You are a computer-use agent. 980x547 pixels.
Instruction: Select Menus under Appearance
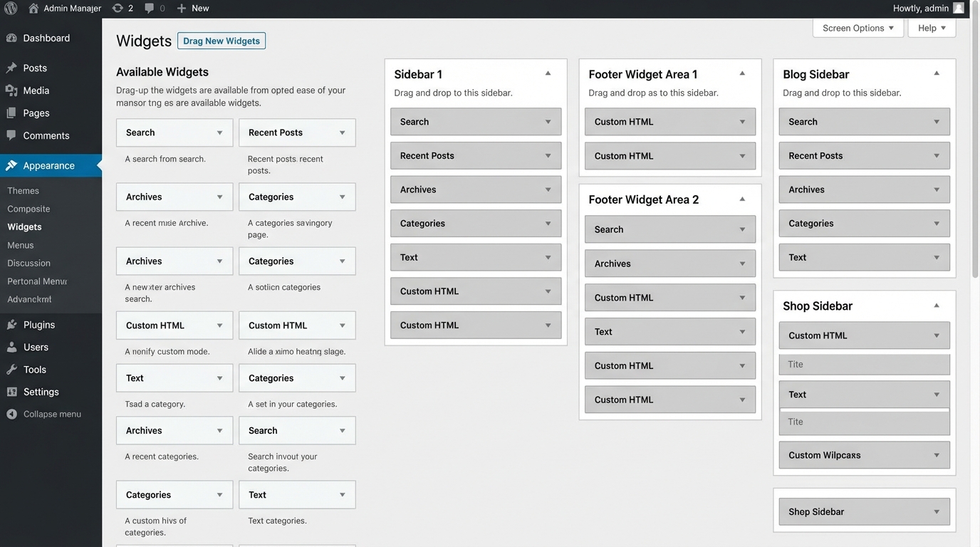point(20,245)
